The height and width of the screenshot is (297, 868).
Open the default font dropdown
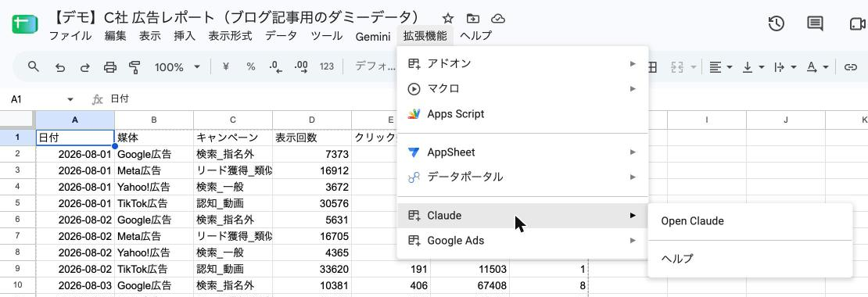(375, 67)
